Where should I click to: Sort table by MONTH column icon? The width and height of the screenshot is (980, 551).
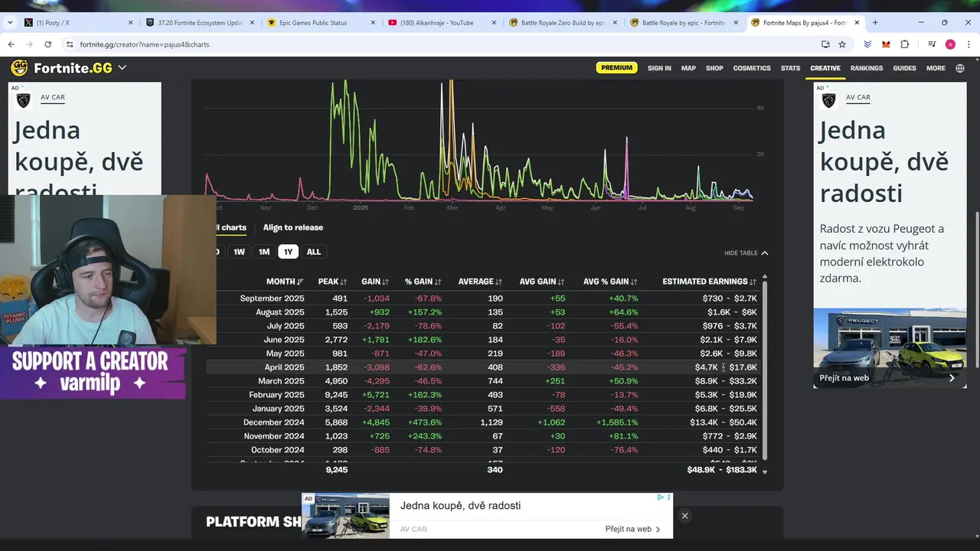click(x=300, y=282)
